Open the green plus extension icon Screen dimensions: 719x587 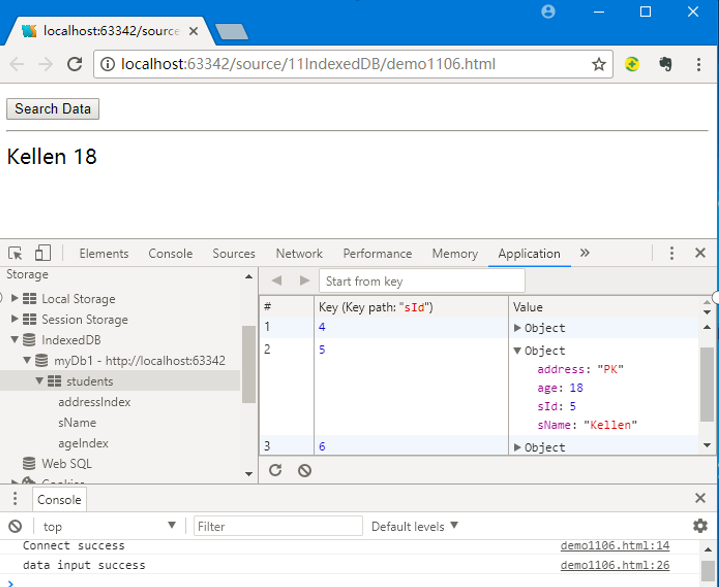pyautogui.click(x=632, y=64)
